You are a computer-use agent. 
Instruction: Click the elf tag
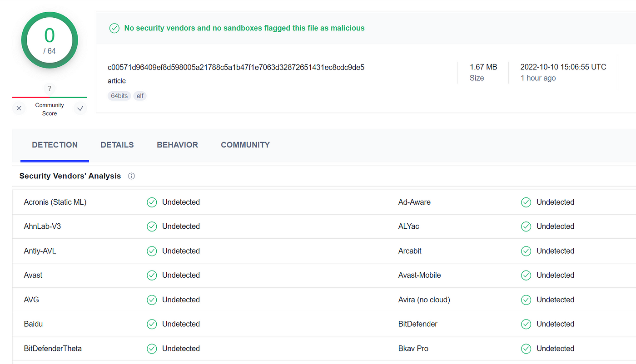[x=140, y=96]
